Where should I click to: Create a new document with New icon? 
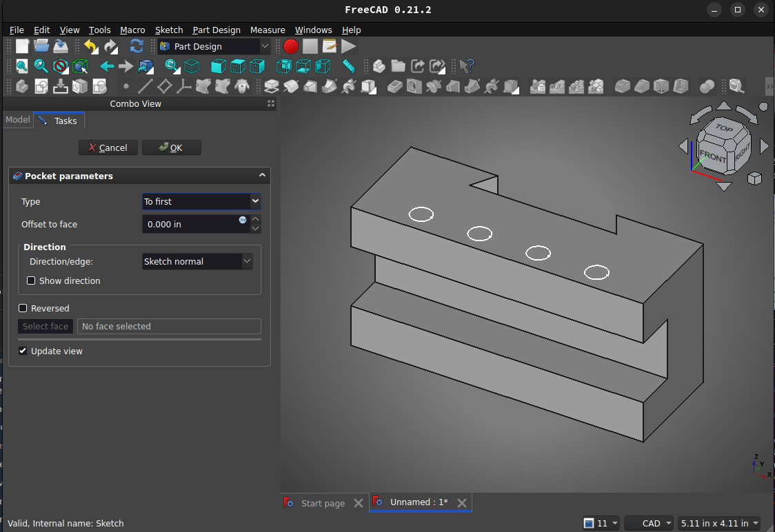pyautogui.click(x=22, y=46)
